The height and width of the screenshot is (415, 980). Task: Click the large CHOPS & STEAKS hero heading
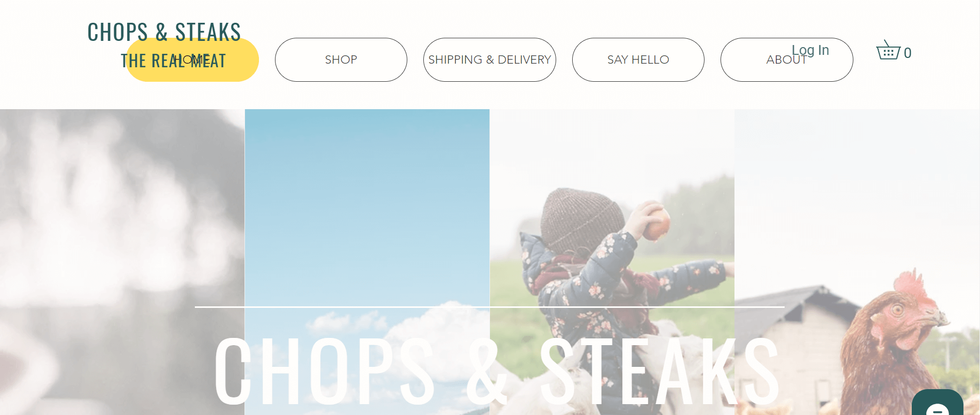point(497,370)
